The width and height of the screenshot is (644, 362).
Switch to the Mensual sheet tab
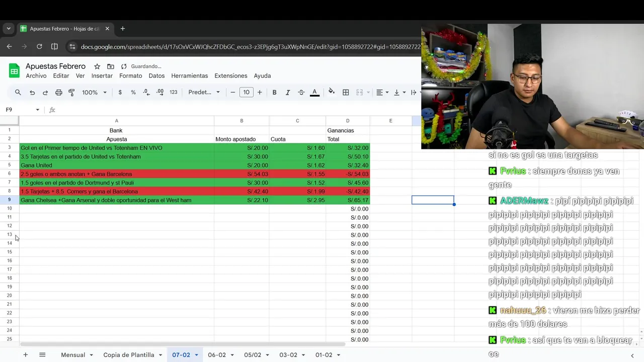[73, 355]
